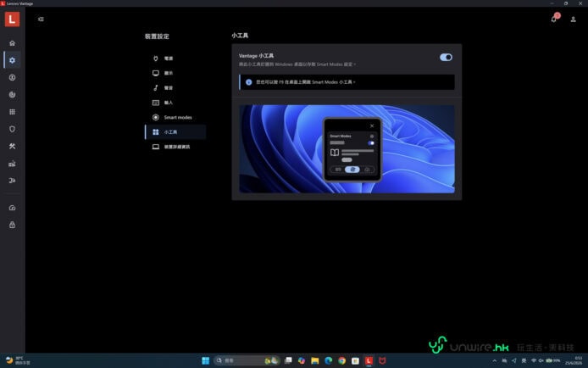Open the weather widget on taskbar
588x368 pixels.
click(x=18, y=360)
